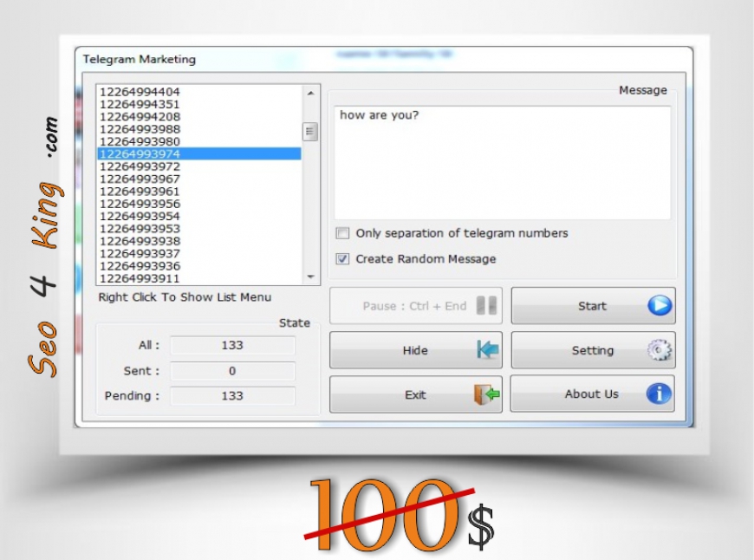Select number 12264993953
Viewport: 754px width, 560px height.
199,229
